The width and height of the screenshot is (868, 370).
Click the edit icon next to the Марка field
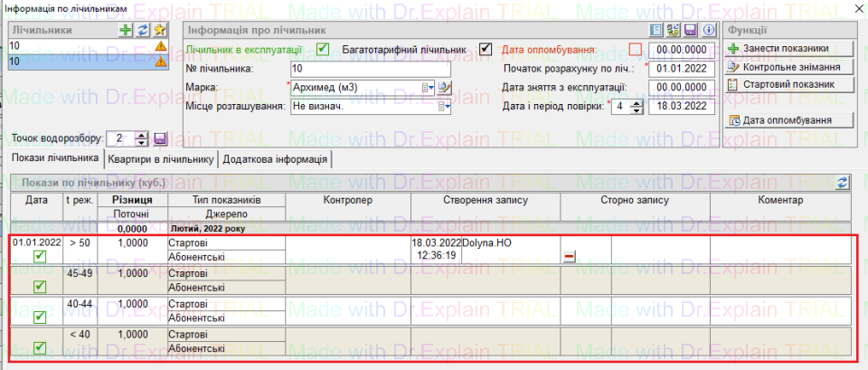[x=445, y=88]
